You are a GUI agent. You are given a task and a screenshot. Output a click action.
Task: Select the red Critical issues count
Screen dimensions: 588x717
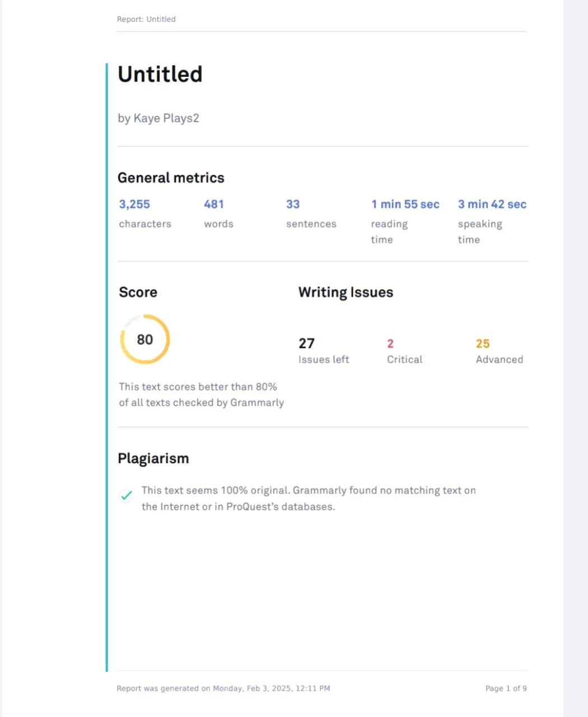390,344
